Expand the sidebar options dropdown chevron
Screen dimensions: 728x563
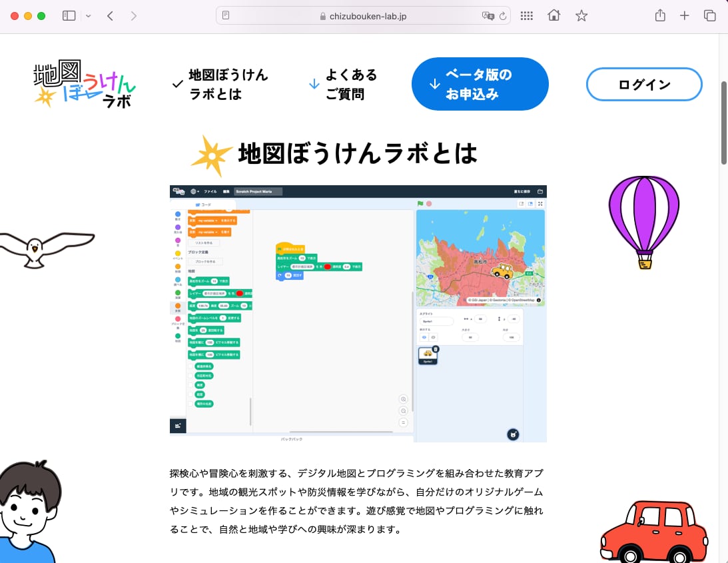88,16
